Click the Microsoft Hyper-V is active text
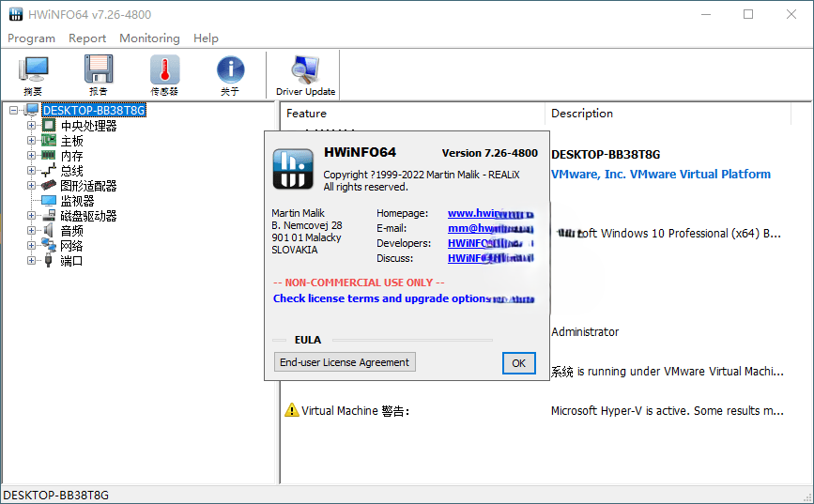 point(668,410)
